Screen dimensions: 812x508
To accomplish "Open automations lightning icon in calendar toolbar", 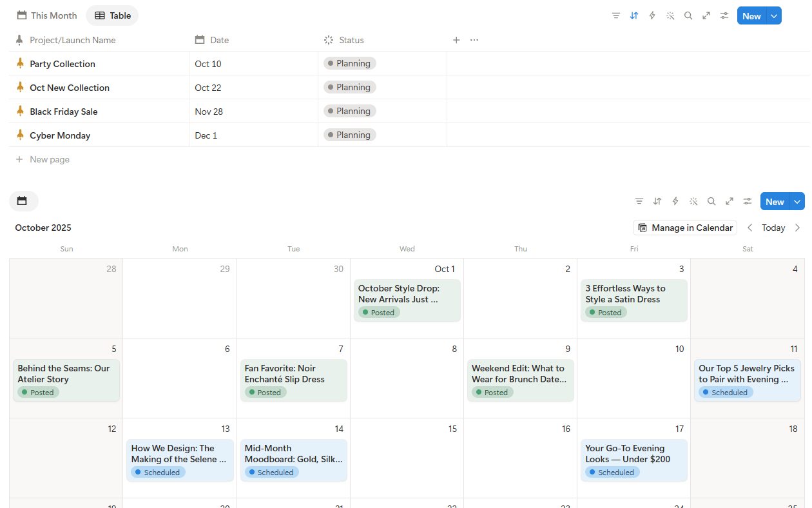I will [x=675, y=201].
